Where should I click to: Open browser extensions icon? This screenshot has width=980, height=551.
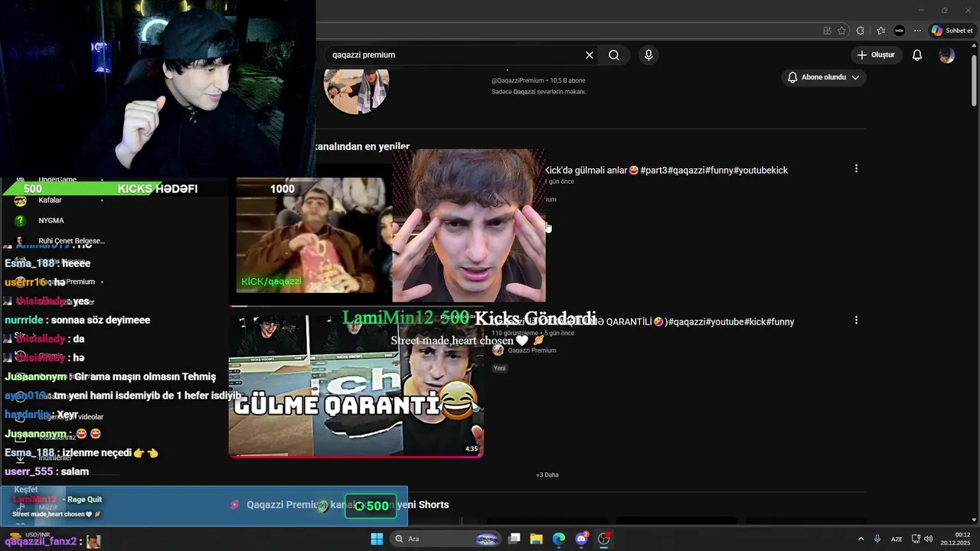[861, 31]
